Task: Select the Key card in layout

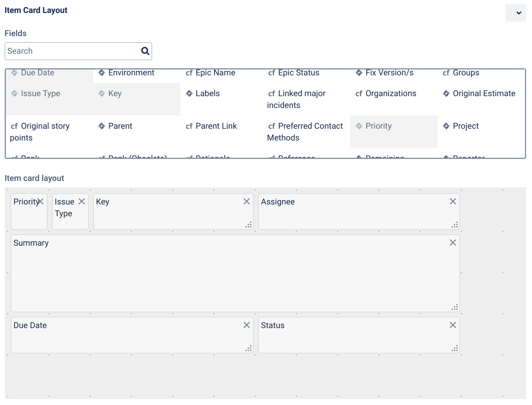Action: click(173, 212)
